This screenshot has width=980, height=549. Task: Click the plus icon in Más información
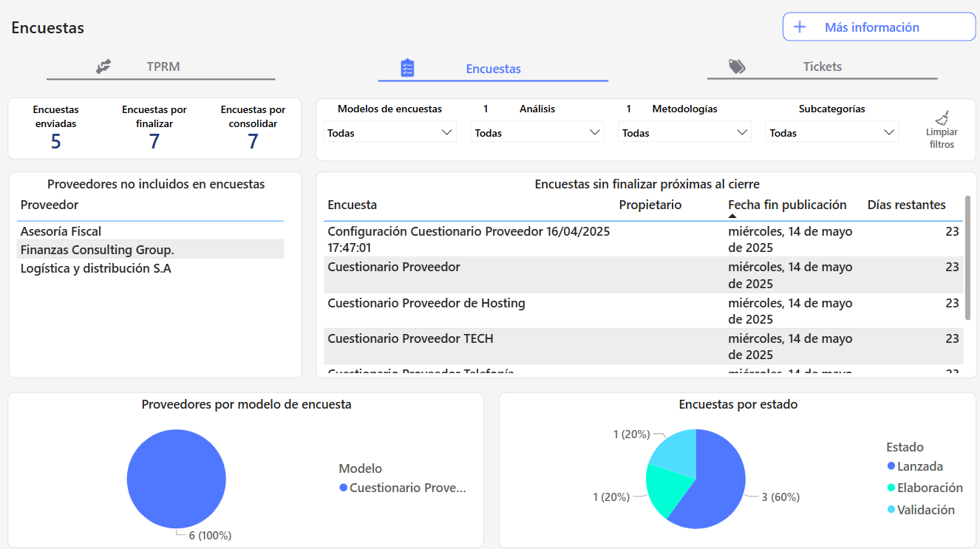[x=800, y=27]
